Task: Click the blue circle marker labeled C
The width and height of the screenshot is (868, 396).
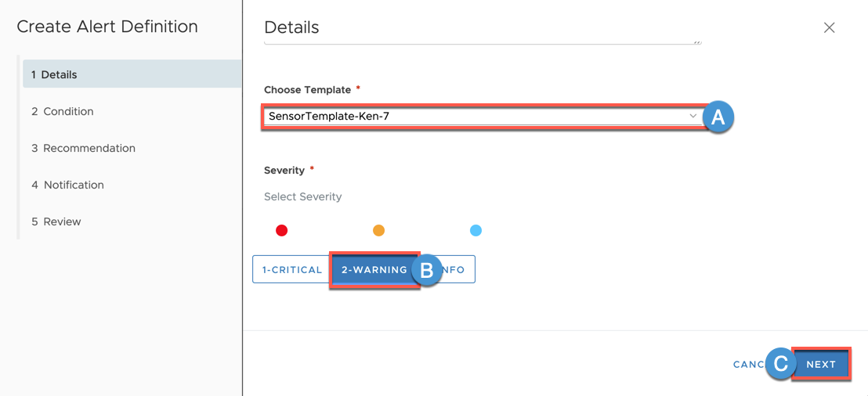Action: click(780, 364)
